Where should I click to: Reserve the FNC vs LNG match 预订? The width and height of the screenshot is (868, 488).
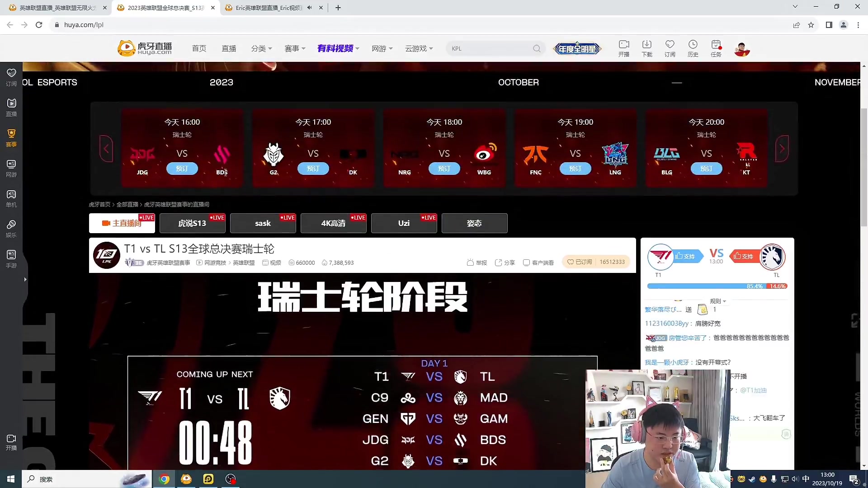point(576,169)
